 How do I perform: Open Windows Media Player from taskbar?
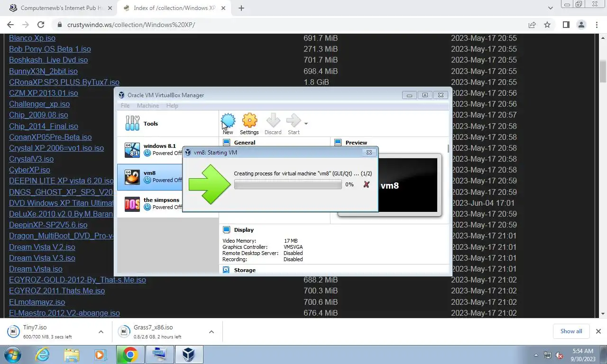point(101,355)
